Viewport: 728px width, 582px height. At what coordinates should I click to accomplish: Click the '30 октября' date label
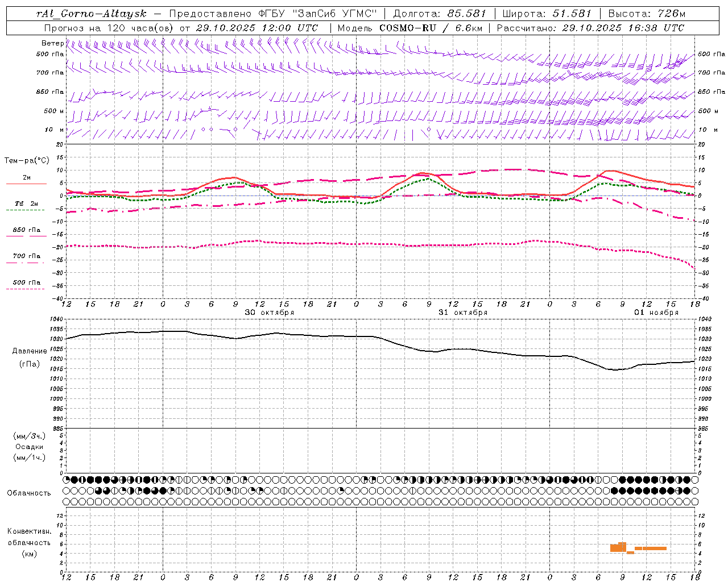point(270,313)
